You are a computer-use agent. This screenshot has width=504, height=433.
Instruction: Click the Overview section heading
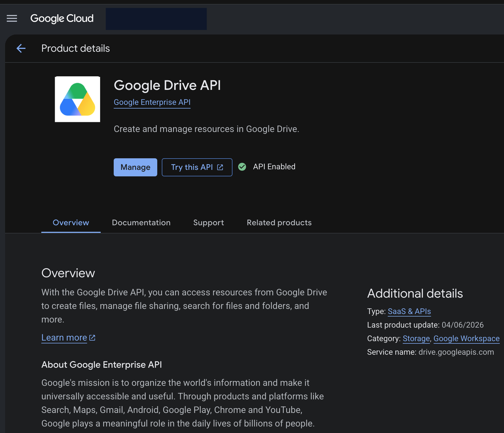pyautogui.click(x=68, y=273)
